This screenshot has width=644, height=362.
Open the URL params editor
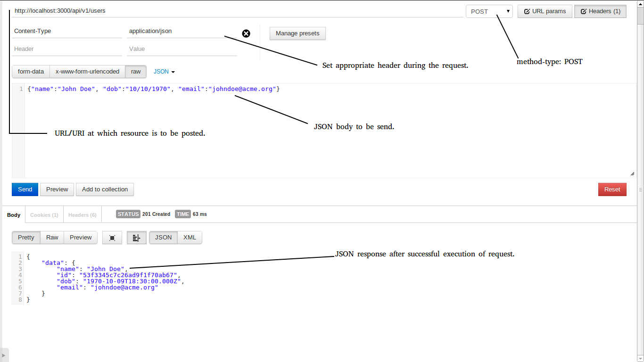click(545, 11)
